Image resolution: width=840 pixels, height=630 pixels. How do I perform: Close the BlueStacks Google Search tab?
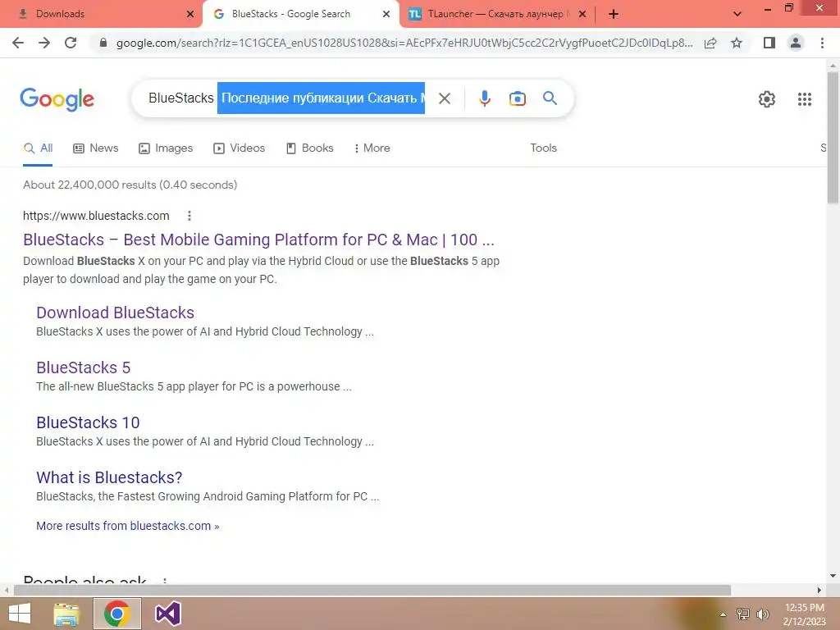[386, 15]
